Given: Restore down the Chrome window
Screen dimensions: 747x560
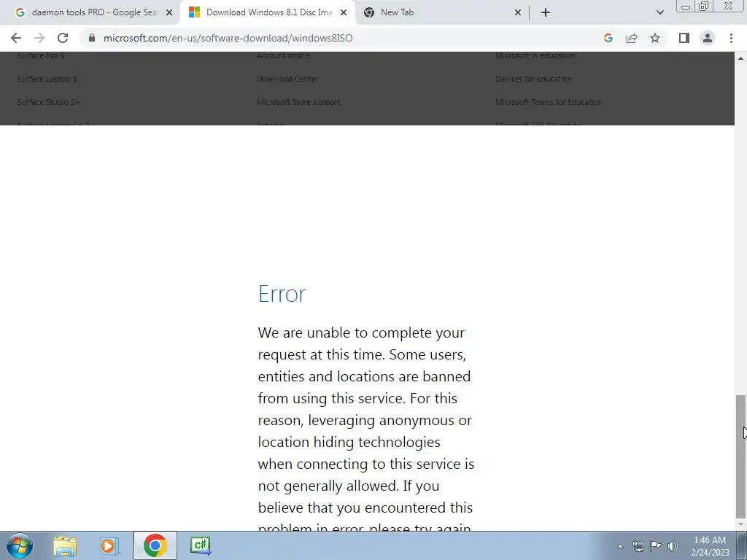Looking at the screenshot, I should click(704, 6).
